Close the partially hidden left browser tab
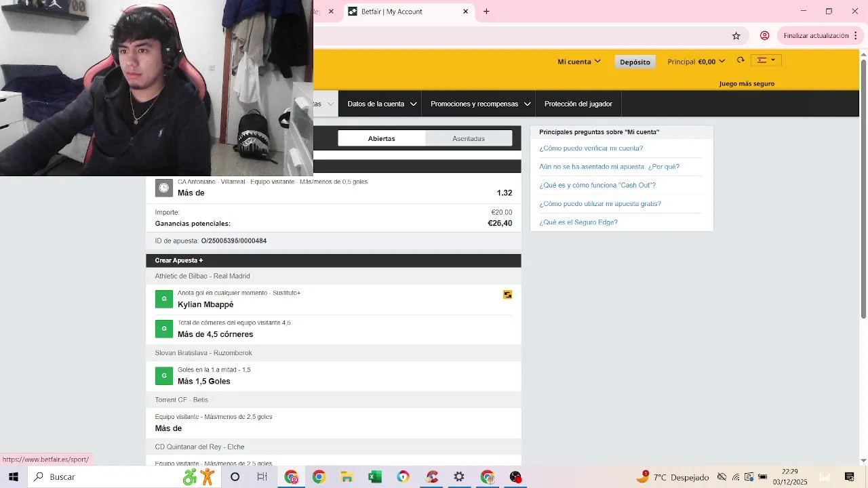 331,12
